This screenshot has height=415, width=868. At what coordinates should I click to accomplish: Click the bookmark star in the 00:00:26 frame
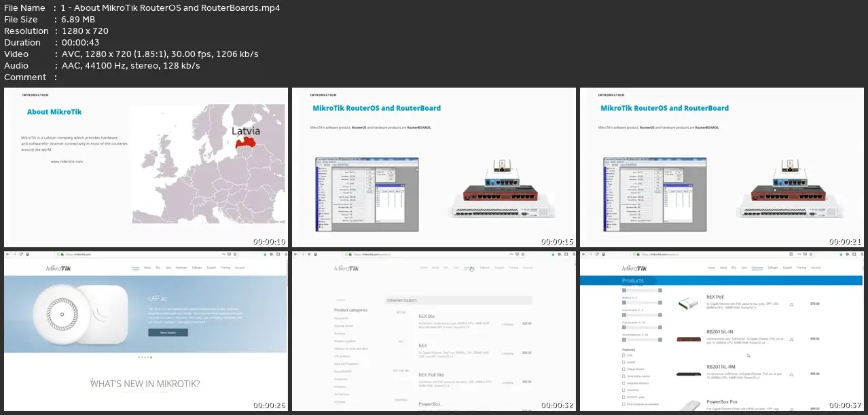point(235,254)
